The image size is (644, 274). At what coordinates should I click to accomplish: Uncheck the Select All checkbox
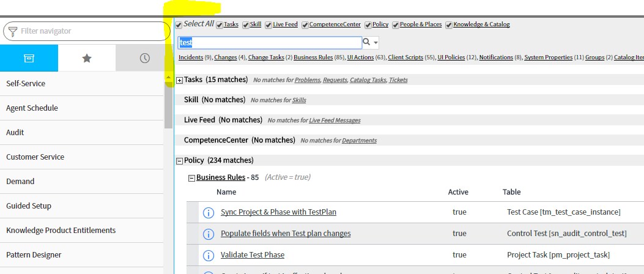pos(179,25)
